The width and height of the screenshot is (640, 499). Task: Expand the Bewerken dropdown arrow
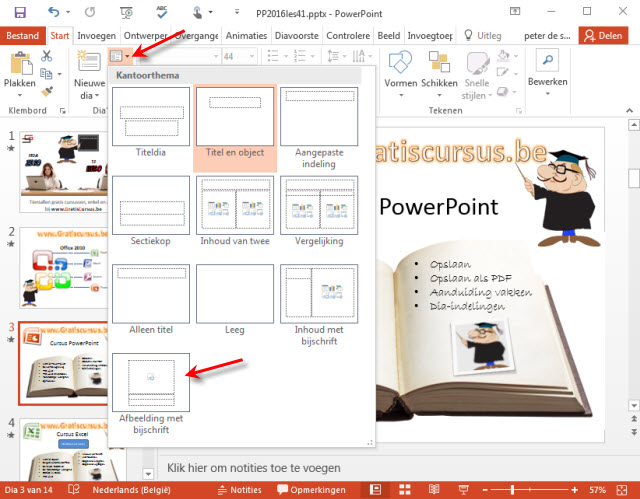tap(548, 94)
